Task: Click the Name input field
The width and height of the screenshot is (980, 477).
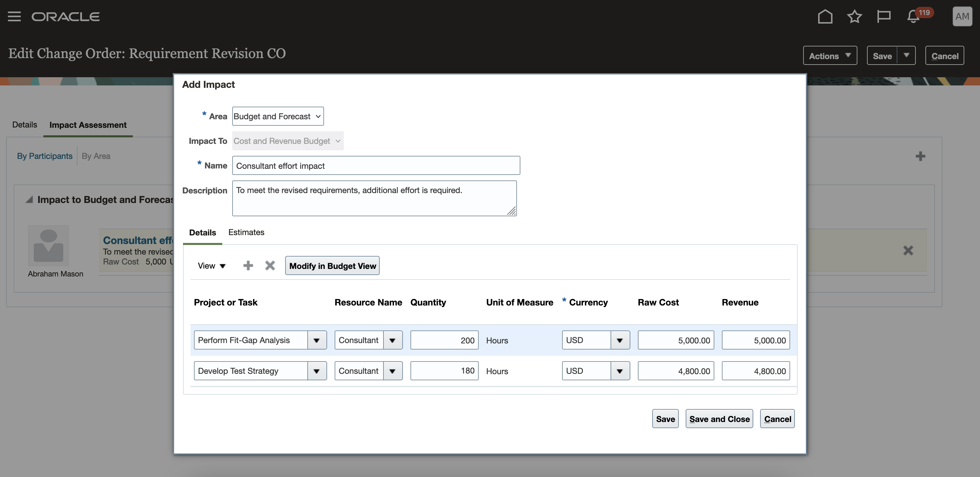Action: coord(376,166)
